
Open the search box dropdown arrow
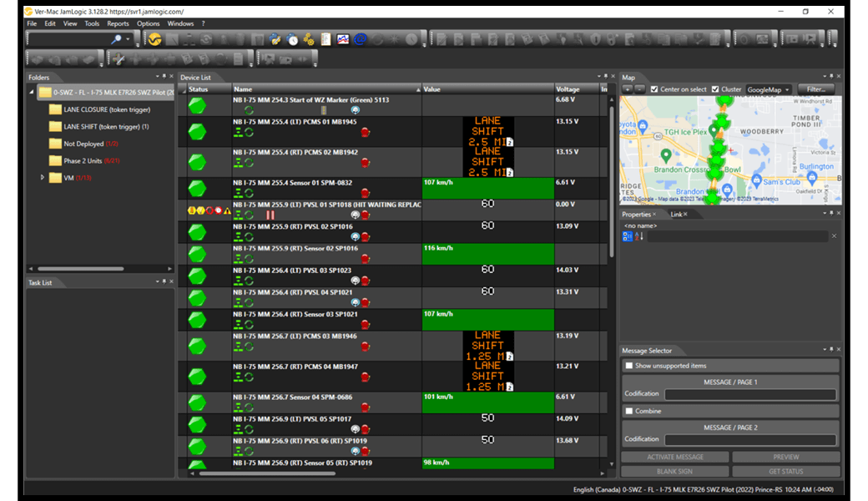[128, 39]
